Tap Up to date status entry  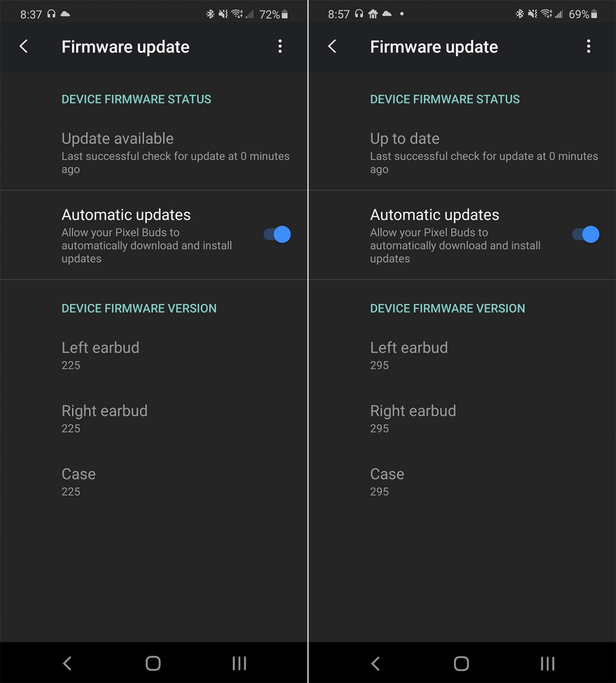pyautogui.click(x=462, y=153)
